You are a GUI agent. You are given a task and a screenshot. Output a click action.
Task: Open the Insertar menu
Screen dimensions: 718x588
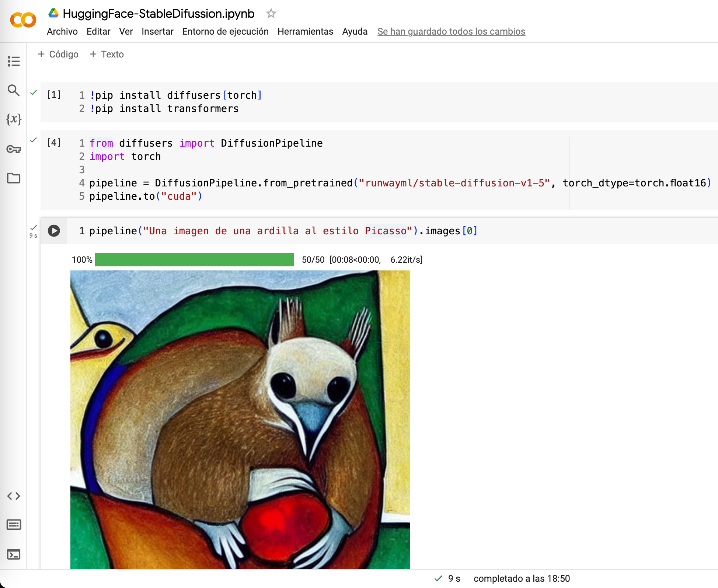tap(157, 32)
